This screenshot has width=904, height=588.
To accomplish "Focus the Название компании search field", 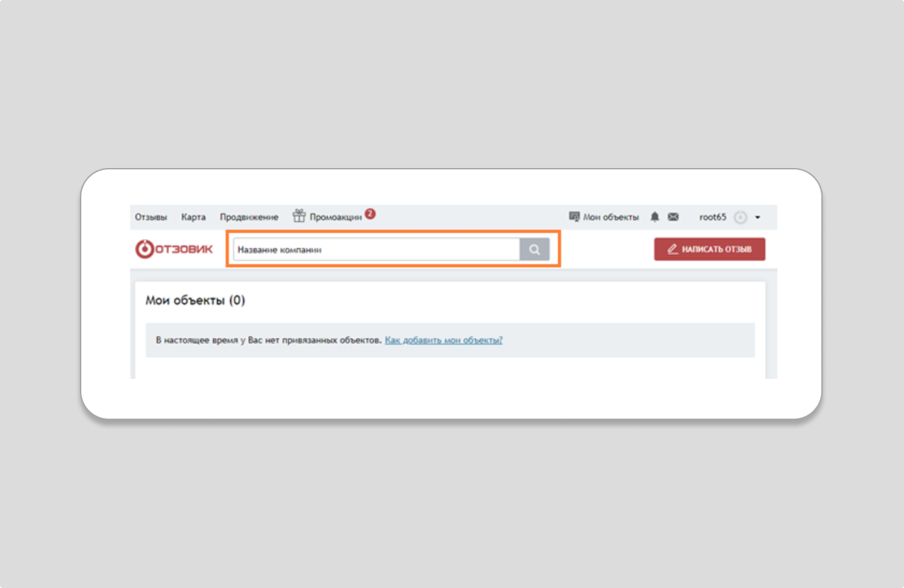I will [x=376, y=250].
